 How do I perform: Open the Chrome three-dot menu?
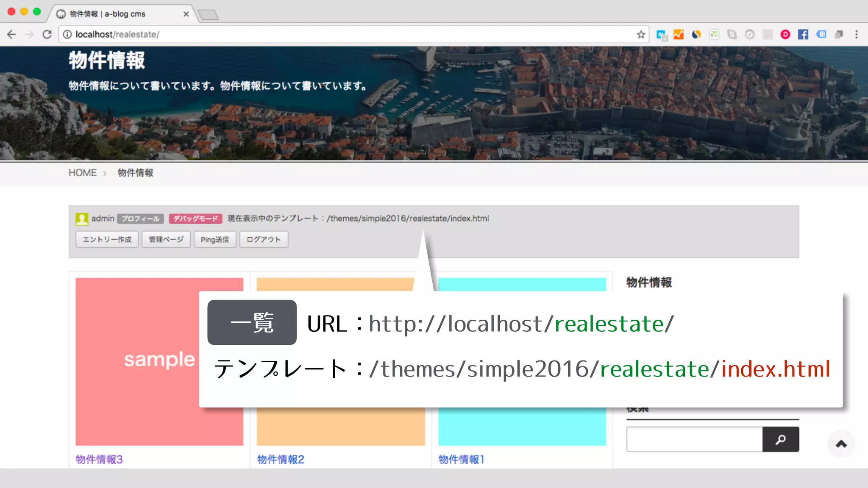coord(857,34)
